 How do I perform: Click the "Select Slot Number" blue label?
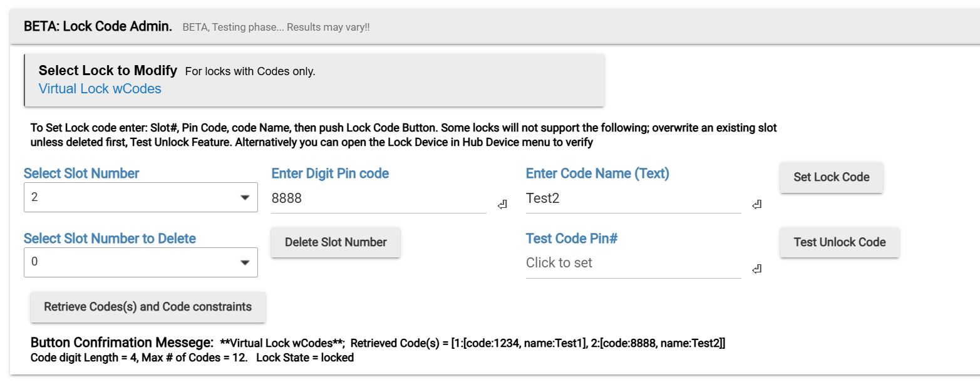[81, 173]
